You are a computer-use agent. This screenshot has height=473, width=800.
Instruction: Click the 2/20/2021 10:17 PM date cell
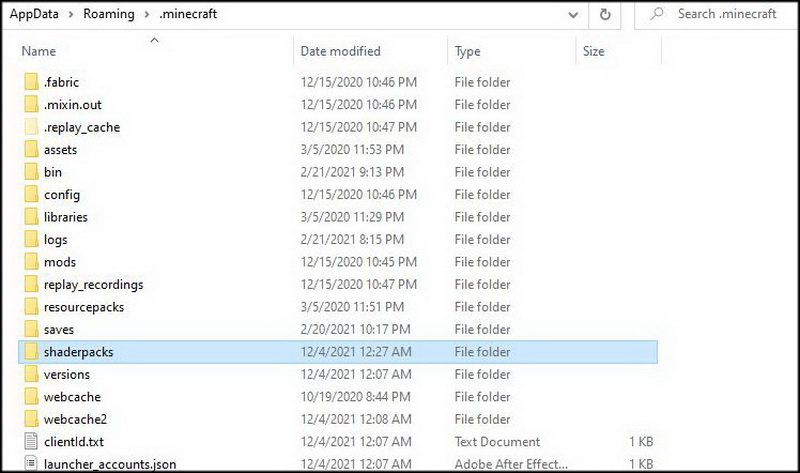tap(356, 329)
